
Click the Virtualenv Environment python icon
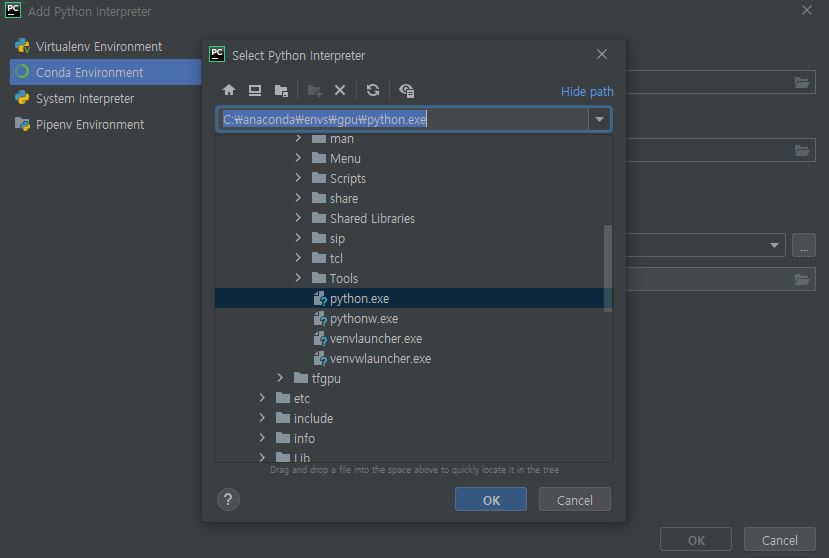pyautogui.click(x=22, y=46)
